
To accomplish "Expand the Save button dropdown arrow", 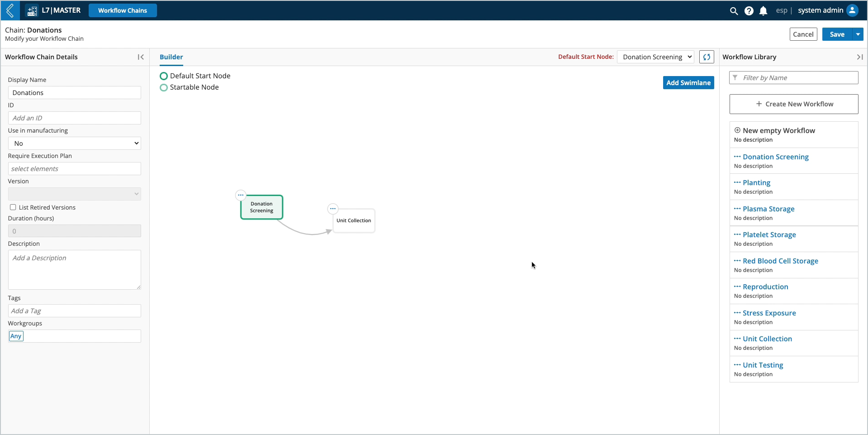I will coord(858,34).
